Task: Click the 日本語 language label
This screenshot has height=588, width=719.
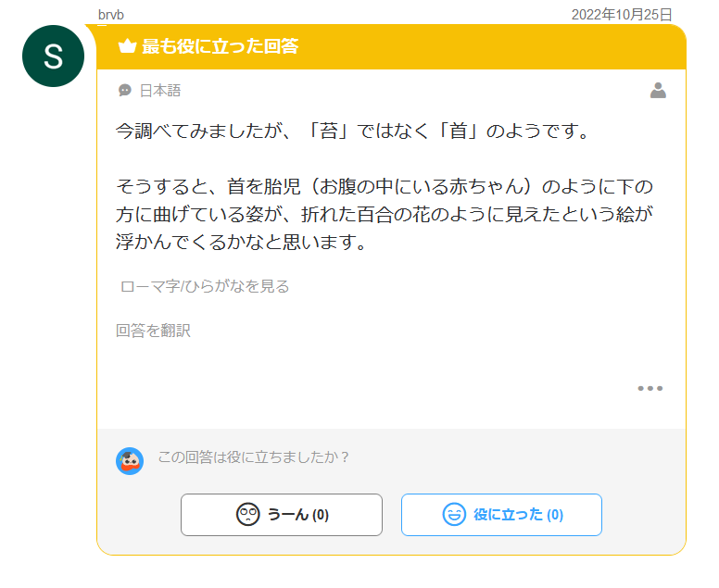Action: (160, 91)
